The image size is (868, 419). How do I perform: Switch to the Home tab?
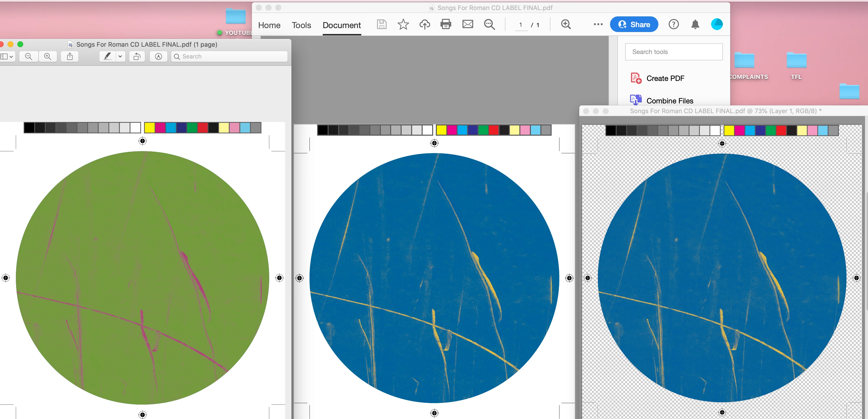pos(269,25)
